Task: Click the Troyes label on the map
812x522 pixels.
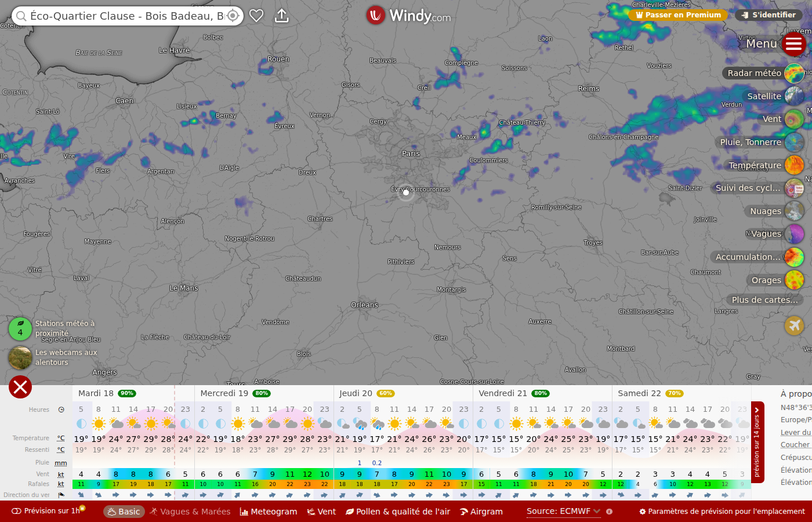Action: (x=593, y=243)
